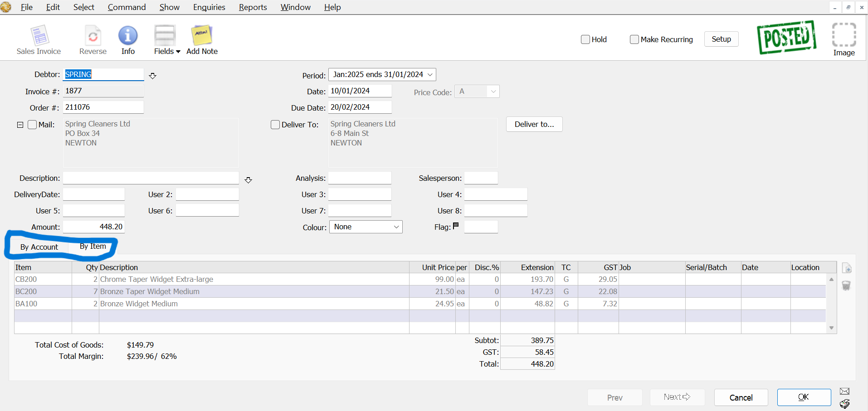Click the Debtor lookup arrow icon

[153, 76]
